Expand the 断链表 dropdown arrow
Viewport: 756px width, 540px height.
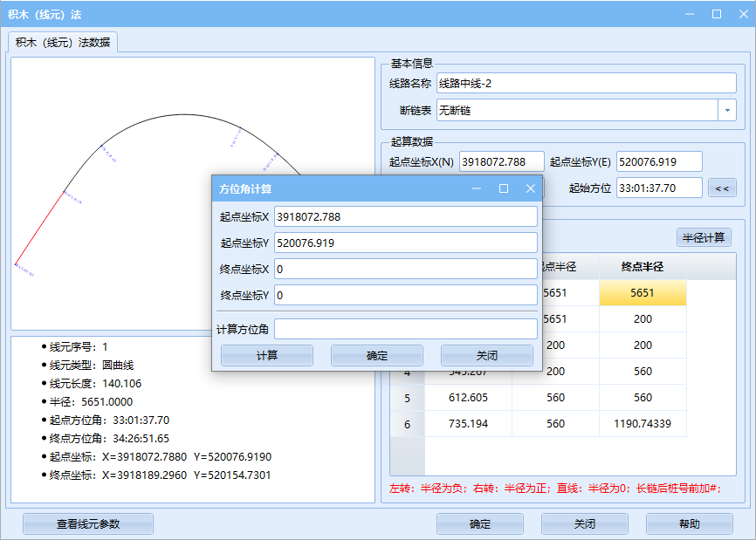727,111
